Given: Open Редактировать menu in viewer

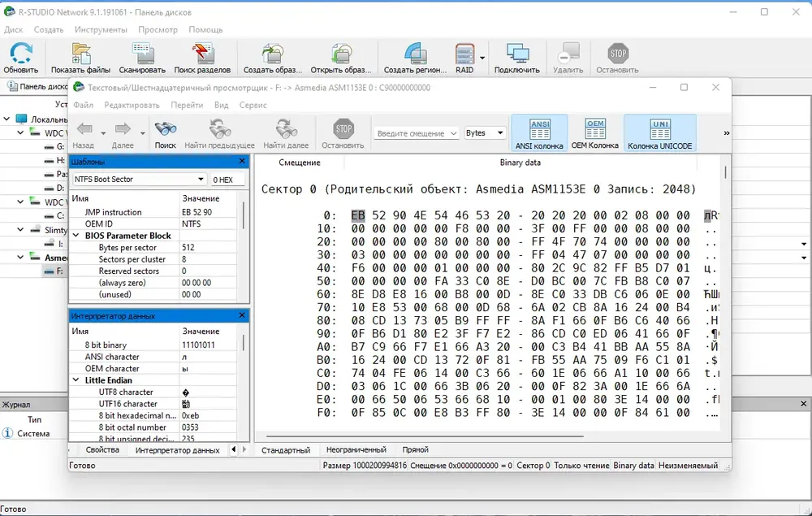Looking at the screenshot, I should [x=132, y=105].
